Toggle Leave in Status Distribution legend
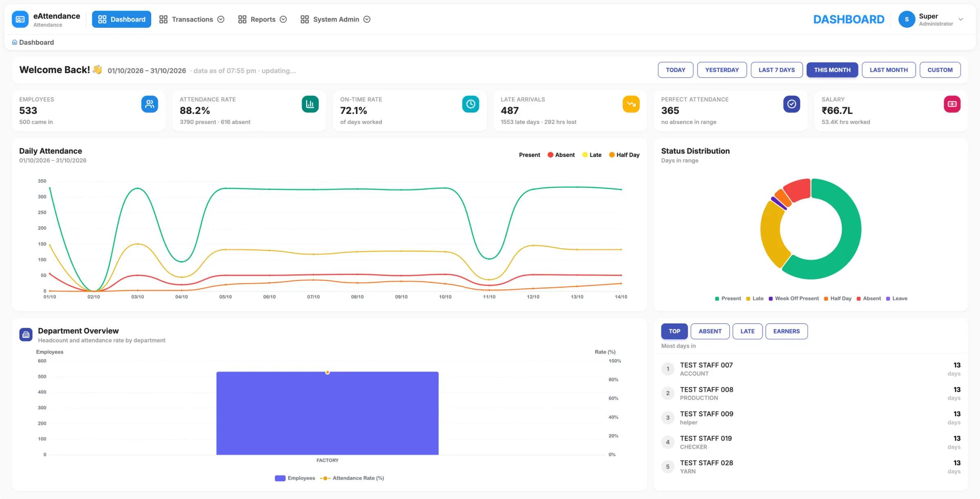 [x=896, y=298]
